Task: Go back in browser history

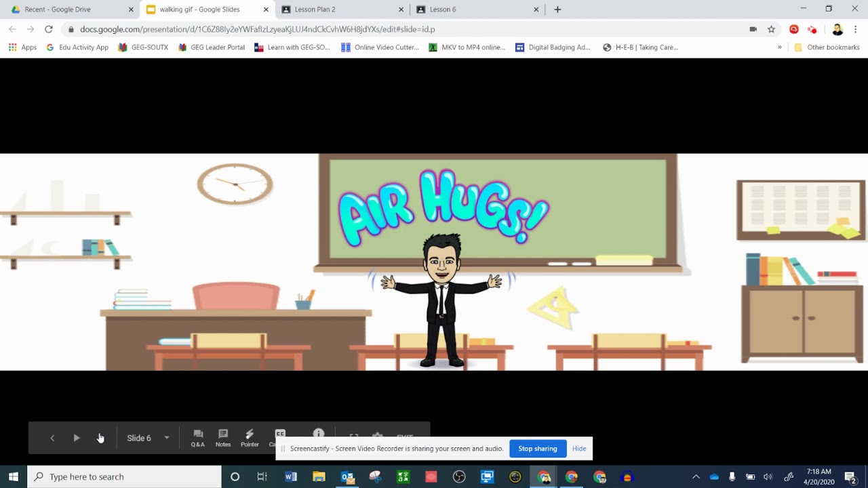Action: pyautogui.click(x=12, y=29)
